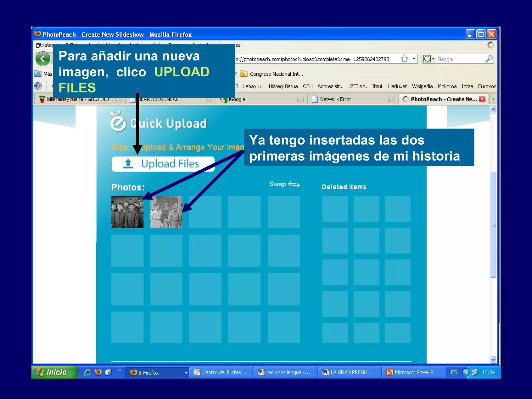Open the Hiztegi Batua bookmark
532x399 pixels.
coord(283,86)
